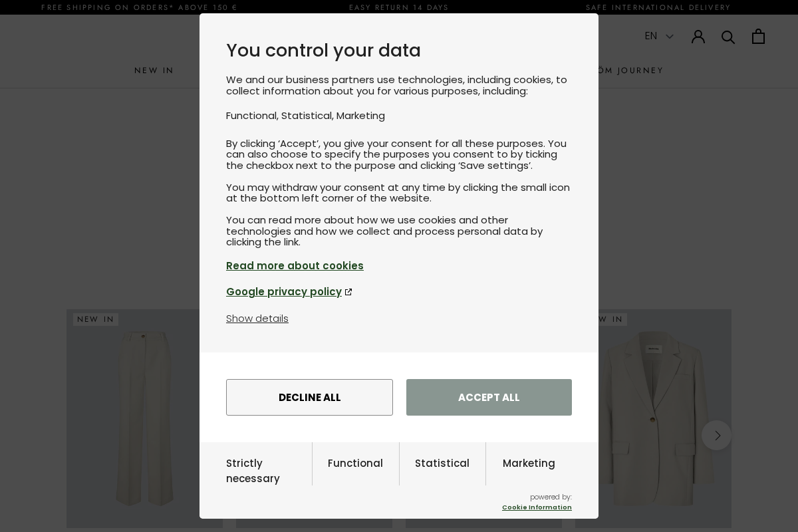Click the Decline All button
Image resolution: width=798 pixels, height=532 pixels.
pos(309,397)
